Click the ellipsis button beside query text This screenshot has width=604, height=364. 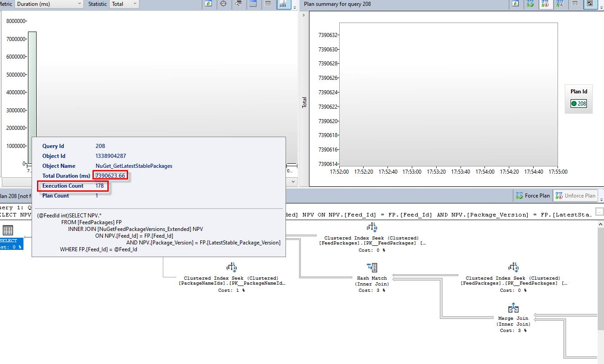click(x=599, y=212)
